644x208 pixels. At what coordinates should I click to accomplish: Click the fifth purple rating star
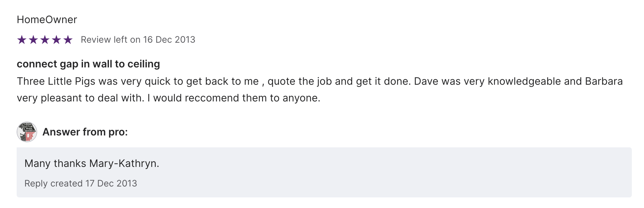tap(68, 40)
